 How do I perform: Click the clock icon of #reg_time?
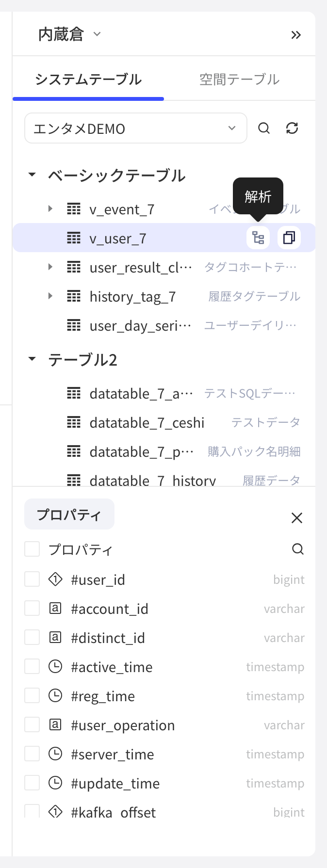coord(55,696)
